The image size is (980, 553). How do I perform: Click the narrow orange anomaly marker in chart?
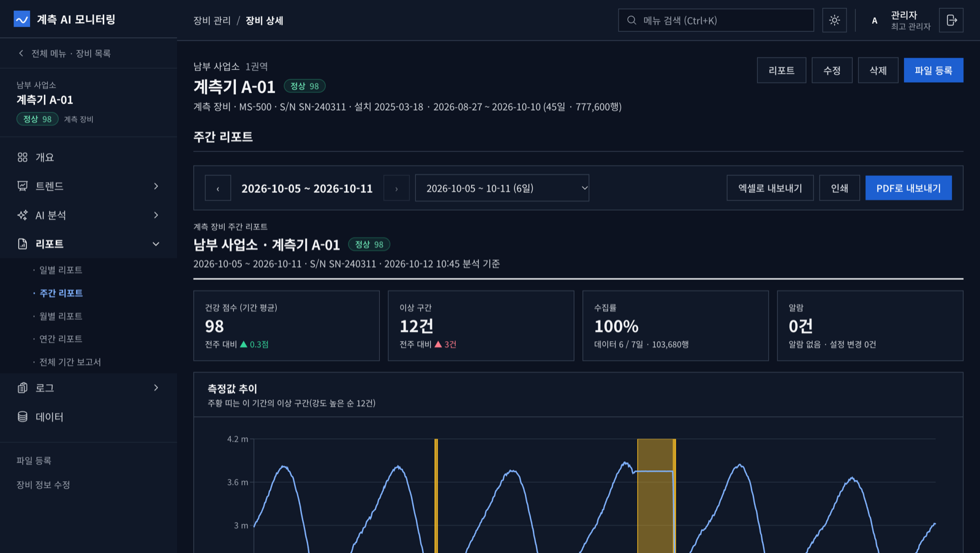436,496
